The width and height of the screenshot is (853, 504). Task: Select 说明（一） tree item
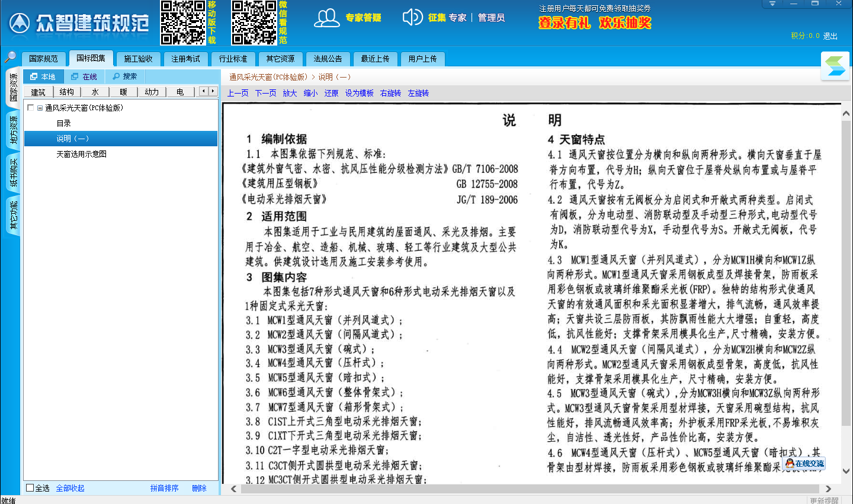(x=121, y=139)
